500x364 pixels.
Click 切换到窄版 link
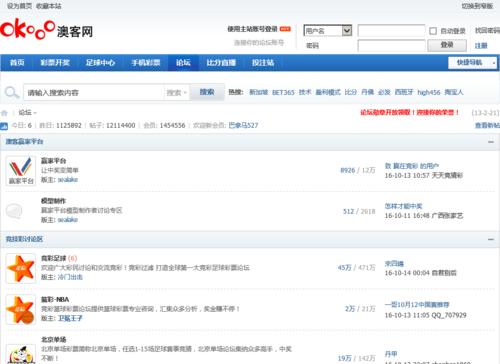coord(477,6)
